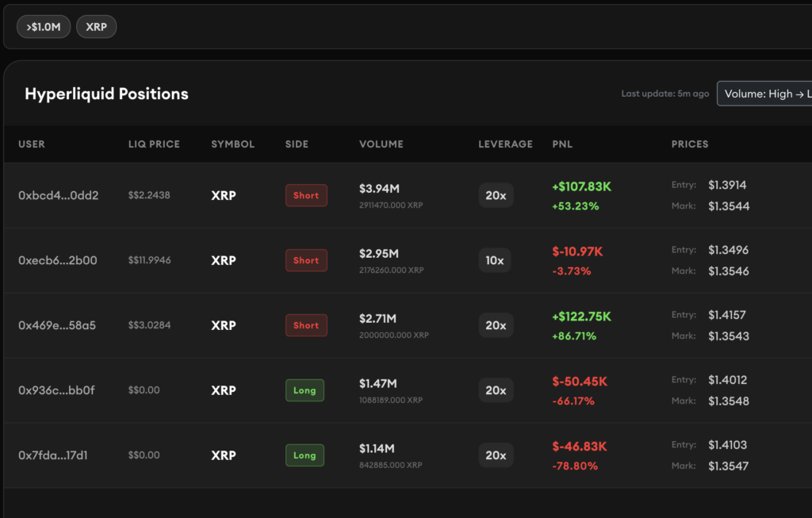Viewport: 812px width, 518px height.
Task: Open user address 0xecb6...2b00
Action: click(57, 260)
